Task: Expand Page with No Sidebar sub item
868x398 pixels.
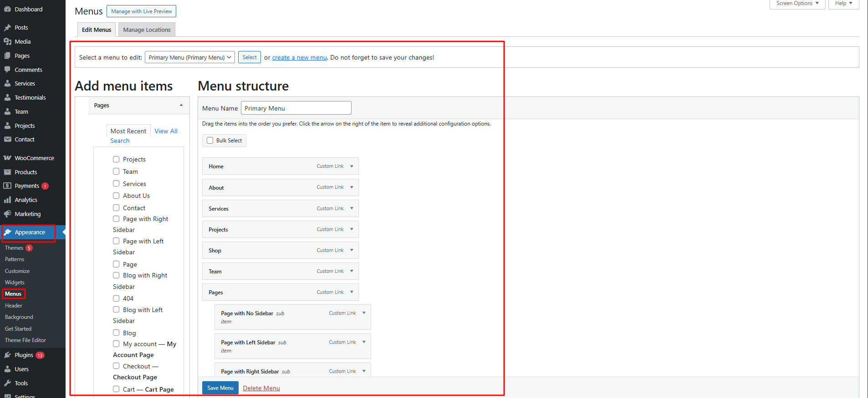Action: pyautogui.click(x=364, y=313)
